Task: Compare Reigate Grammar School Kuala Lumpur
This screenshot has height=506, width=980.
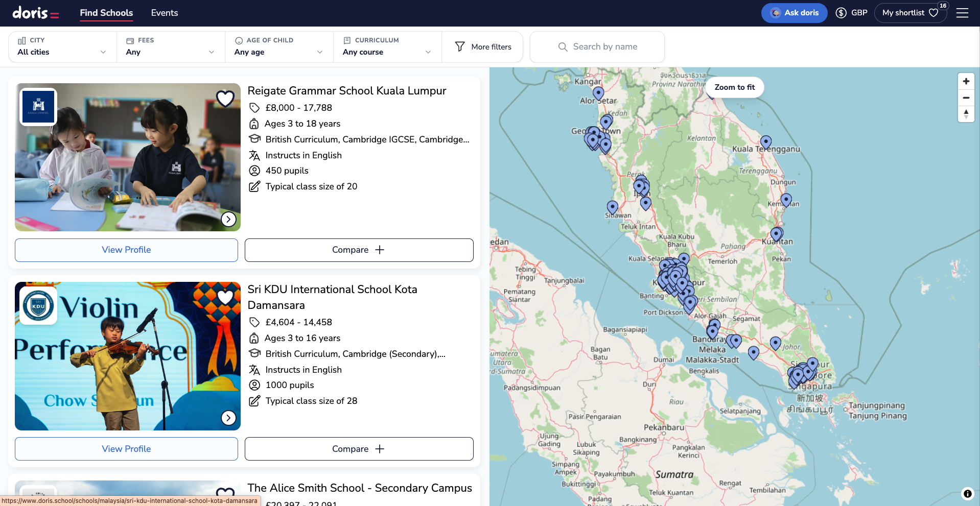Action: point(359,250)
